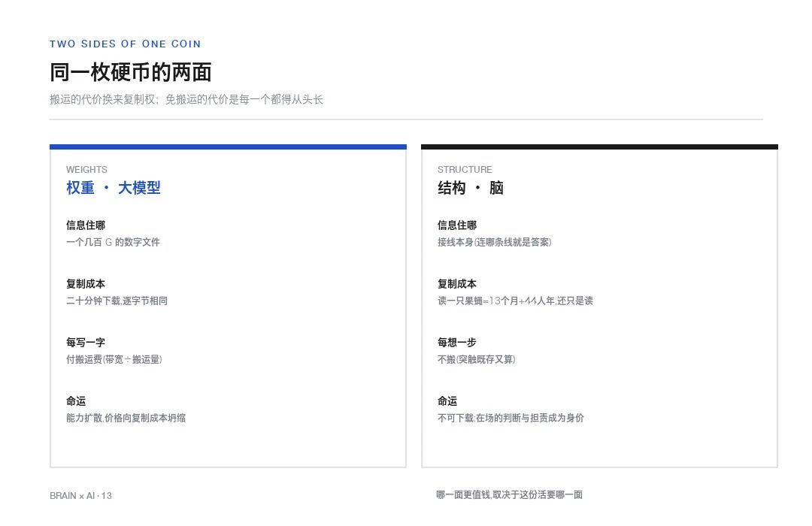
Task: Click the 结构 · 脑 card heading
Action: [x=470, y=188]
